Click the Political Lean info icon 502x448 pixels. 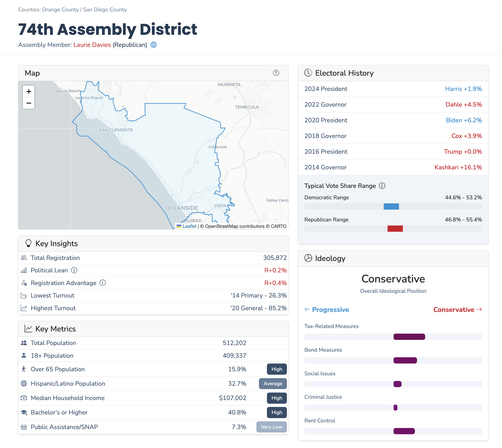click(74, 270)
